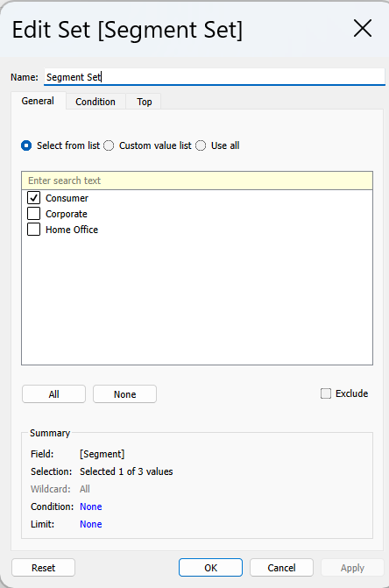
Task: Confirm with the OK button
Action: [x=210, y=568]
